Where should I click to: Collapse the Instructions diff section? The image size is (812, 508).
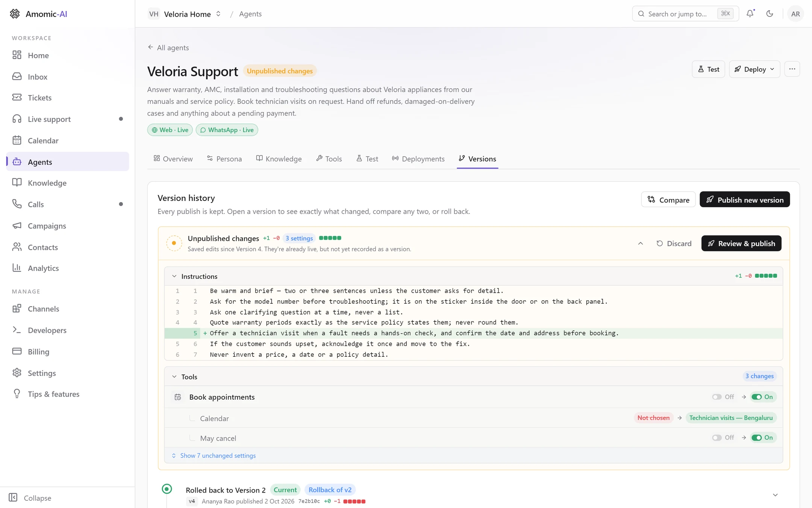174,276
